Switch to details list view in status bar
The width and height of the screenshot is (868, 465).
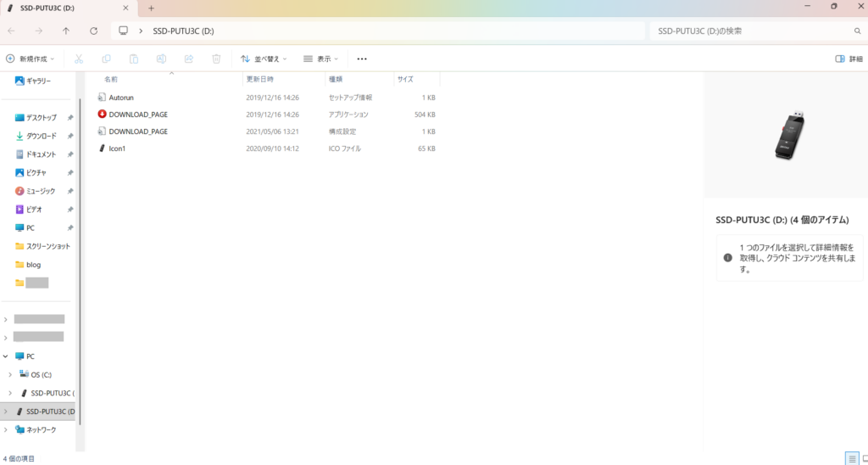[x=851, y=458]
